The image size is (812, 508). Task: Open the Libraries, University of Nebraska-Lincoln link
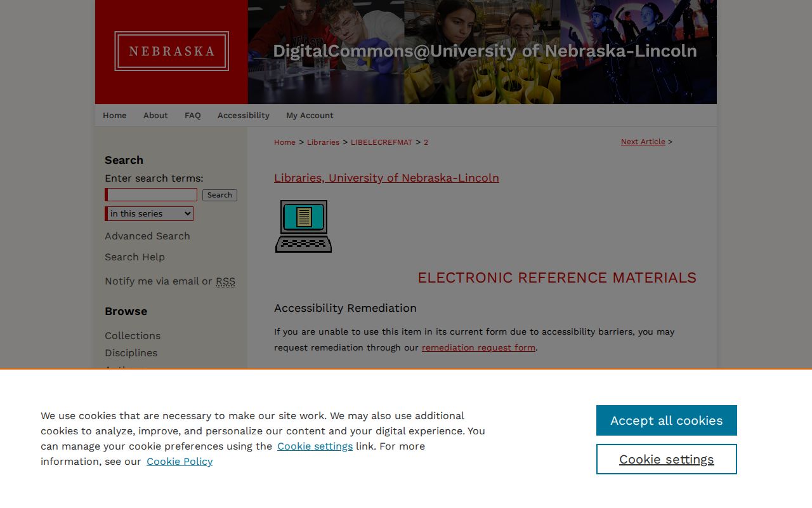point(386,178)
